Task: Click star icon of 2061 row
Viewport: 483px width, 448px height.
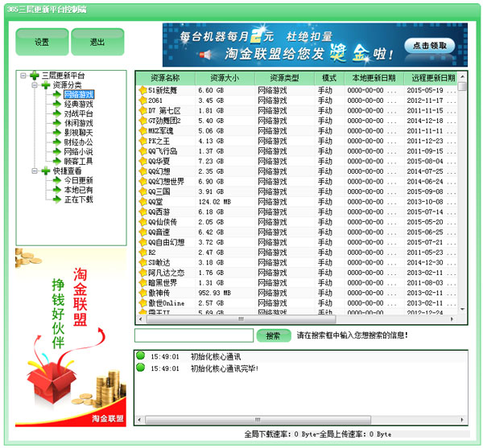Action: [x=143, y=101]
